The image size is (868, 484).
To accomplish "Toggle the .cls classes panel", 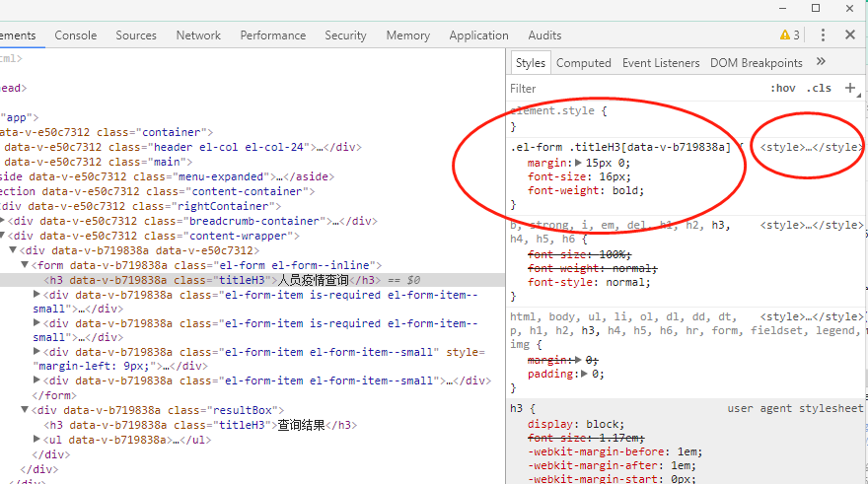I will [x=819, y=88].
